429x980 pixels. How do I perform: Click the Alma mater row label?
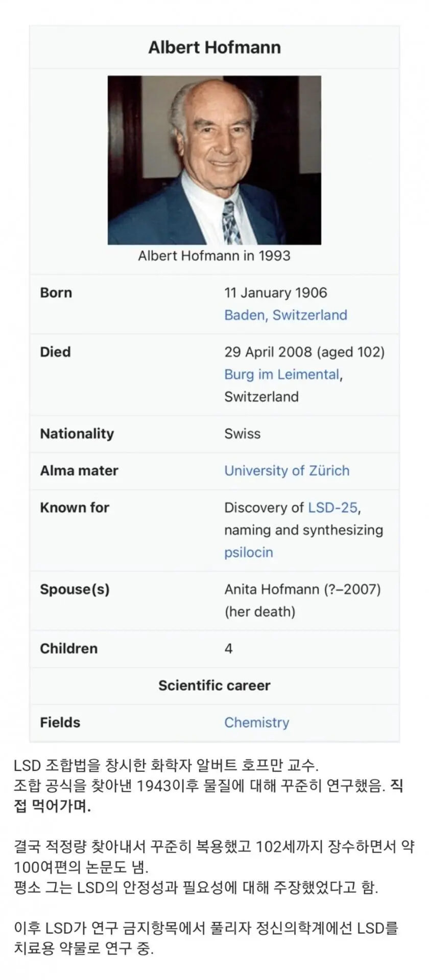(x=79, y=470)
